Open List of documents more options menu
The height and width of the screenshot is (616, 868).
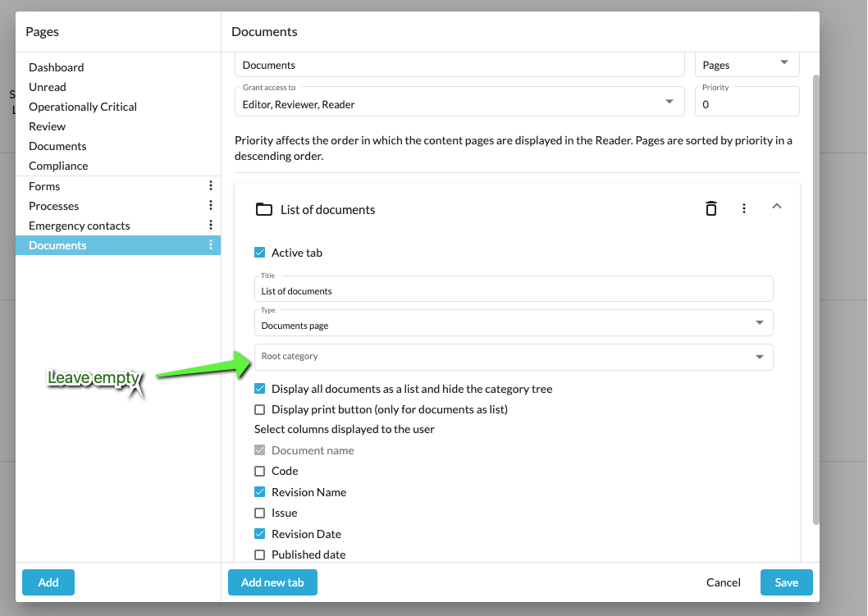pyautogui.click(x=744, y=208)
